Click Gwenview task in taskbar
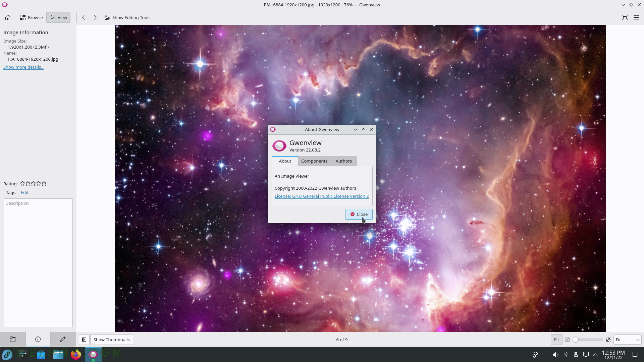This screenshot has height=362, width=644. [93, 354]
